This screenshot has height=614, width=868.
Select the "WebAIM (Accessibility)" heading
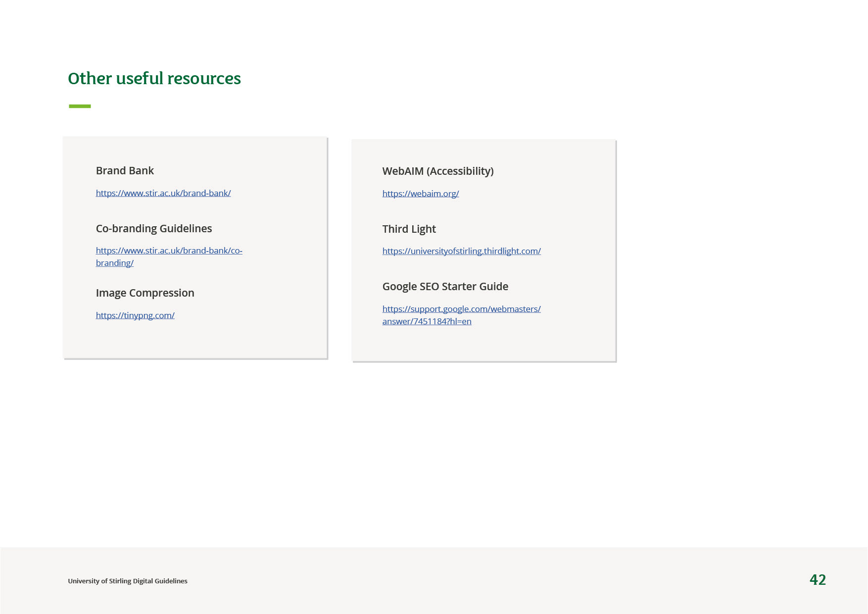coord(438,171)
